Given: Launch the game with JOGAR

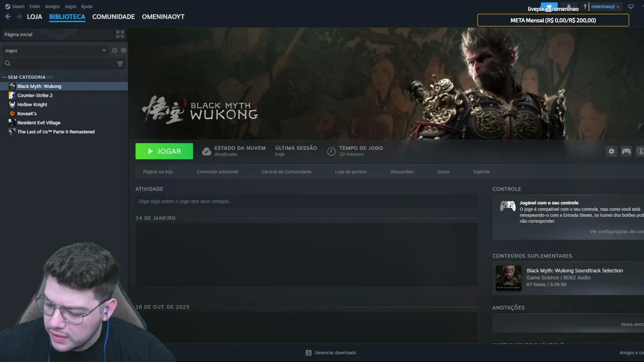Looking at the screenshot, I should 164,151.
